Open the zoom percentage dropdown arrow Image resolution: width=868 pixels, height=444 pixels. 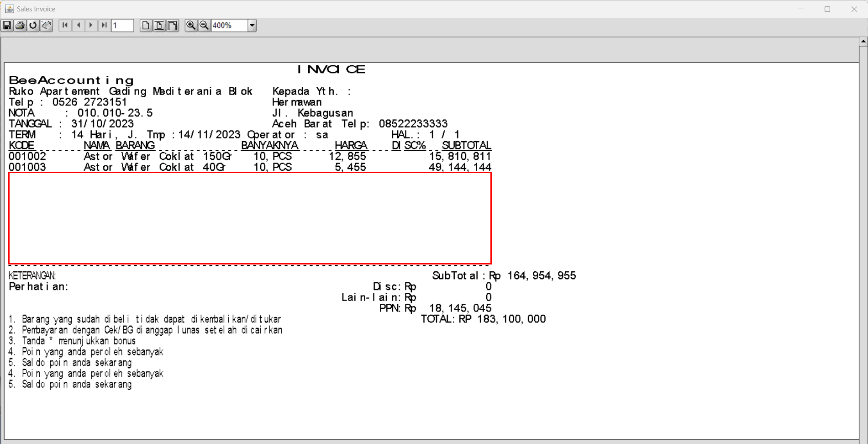pos(252,26)
